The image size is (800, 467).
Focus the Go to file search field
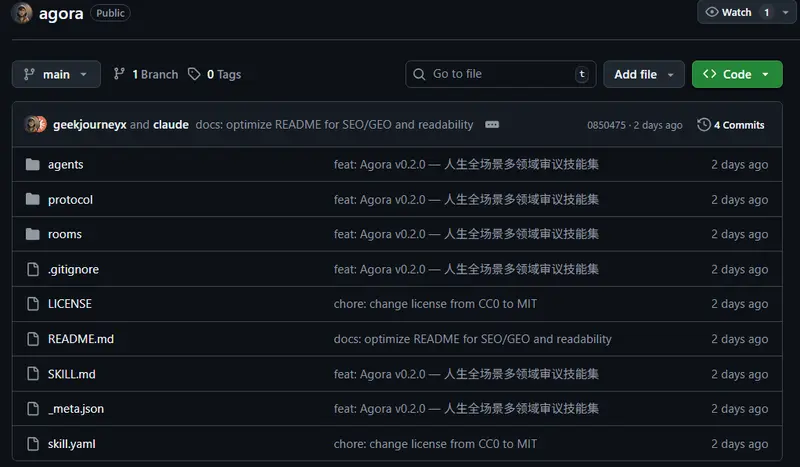(x=501, y=74)
